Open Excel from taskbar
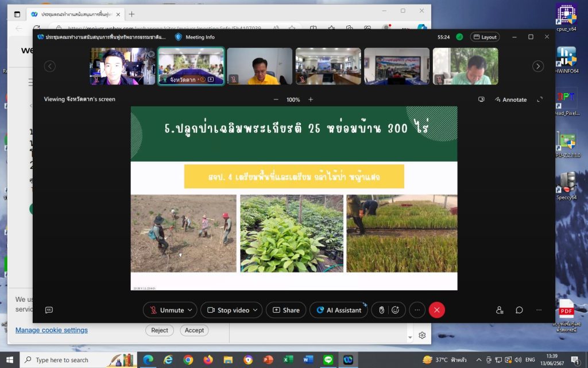This screenshot has height=368, width=588. click(x=288, y=360)
